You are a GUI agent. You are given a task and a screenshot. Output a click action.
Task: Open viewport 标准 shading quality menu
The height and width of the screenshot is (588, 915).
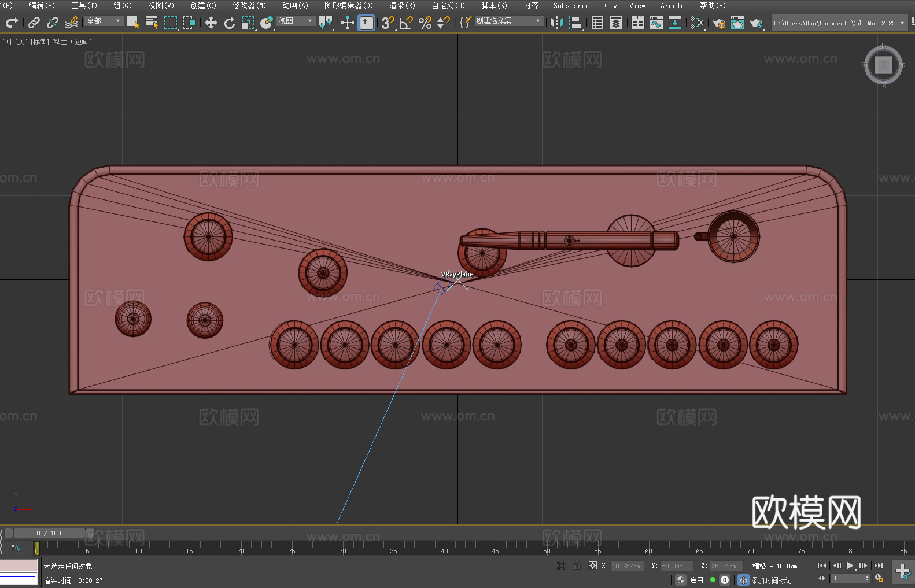(39, 42)
